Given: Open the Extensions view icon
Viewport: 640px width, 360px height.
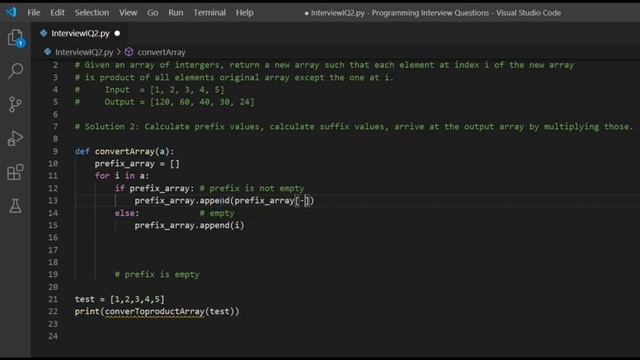Looking at the screenshot, I should (x=15, y=172).
